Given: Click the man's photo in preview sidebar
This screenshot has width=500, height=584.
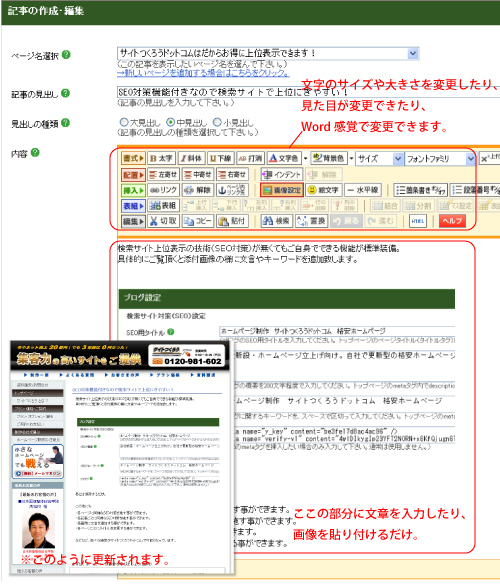Looking at the screenshot, I should click(38, 529).
